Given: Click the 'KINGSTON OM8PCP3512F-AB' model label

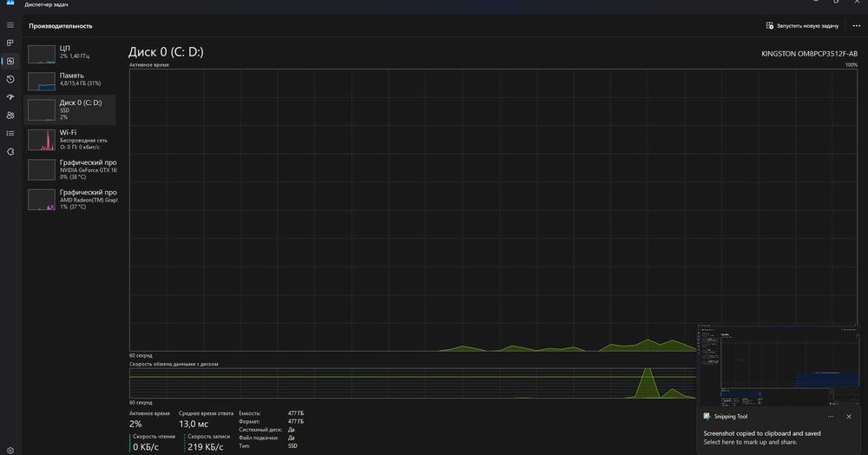Looking at the screenshot, I should tap(809, 54).
